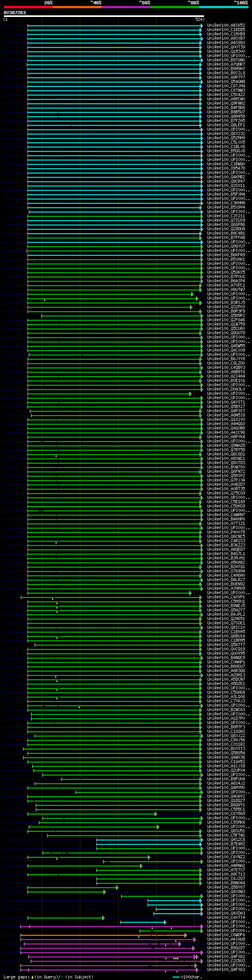Open hit UniRef100_Q4S2C6
252x980 pixels.
coord(226,839)
